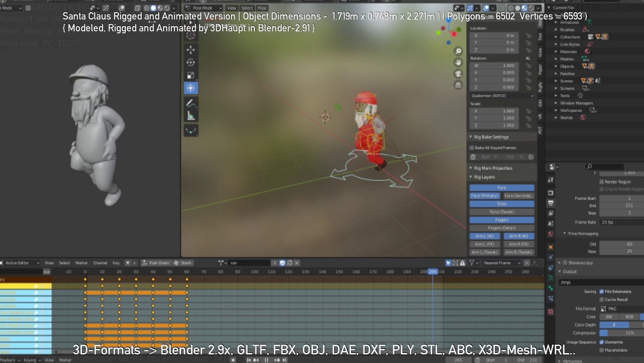Click the pan hand viewport gizmo
The image size is (644, 363).
[458, 63]
